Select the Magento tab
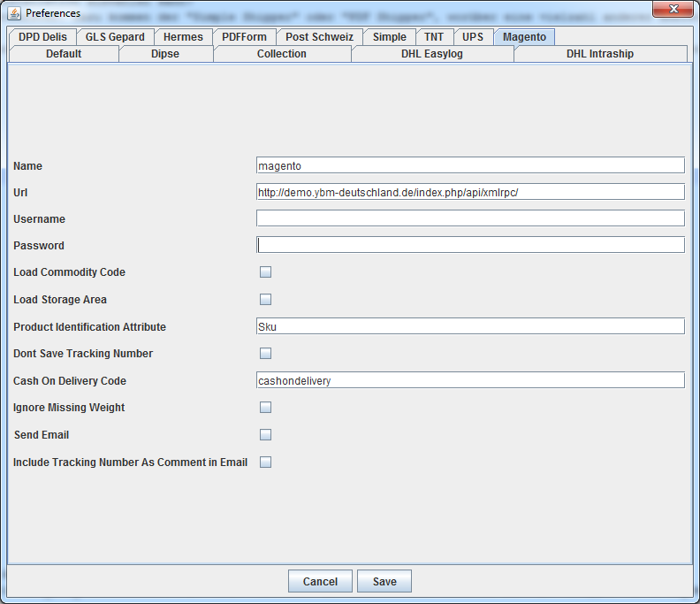Screen dimensions: 700x604 pyautogui.click(x=524, y=36)
